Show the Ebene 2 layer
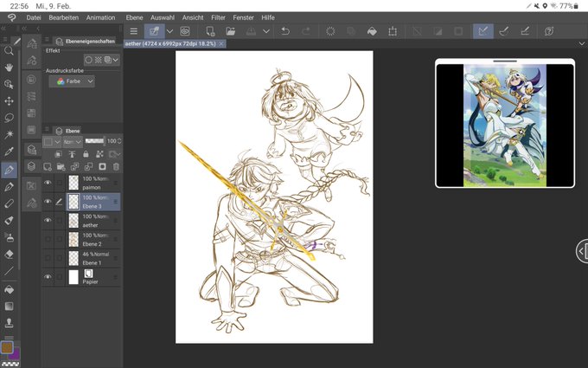Viewport: 588px width, 368px height. (x=48, y=239)
